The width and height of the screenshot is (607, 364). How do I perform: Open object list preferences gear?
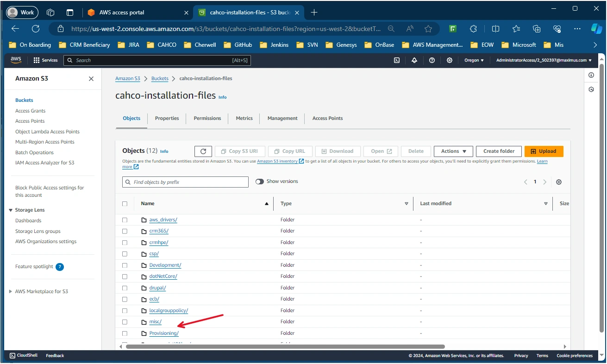point(559,182)
